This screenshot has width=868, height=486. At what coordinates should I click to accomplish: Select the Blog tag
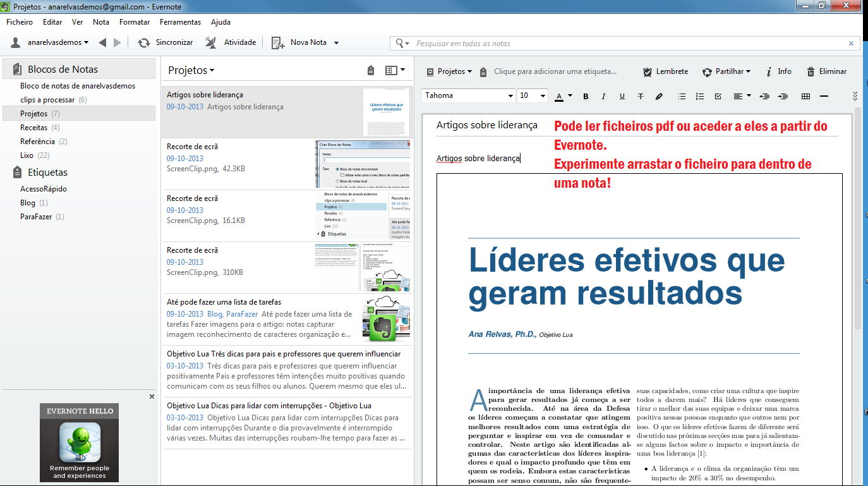point(33,203)
